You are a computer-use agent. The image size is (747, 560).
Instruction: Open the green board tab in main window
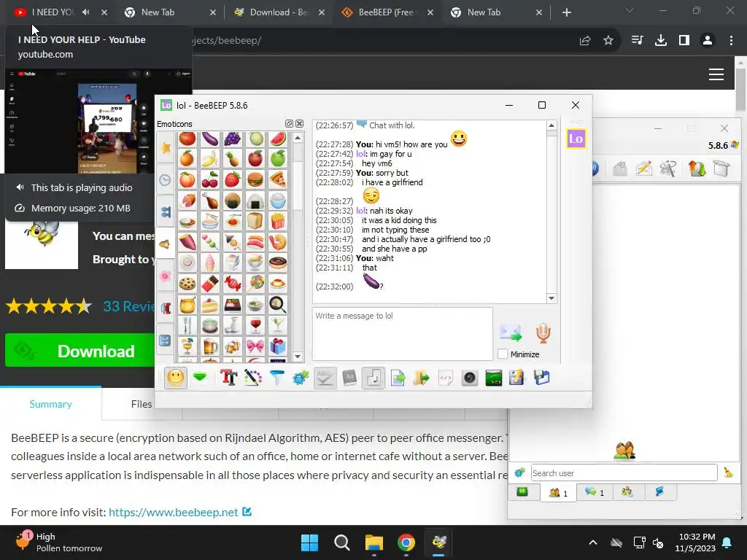[x=522, y=492]
